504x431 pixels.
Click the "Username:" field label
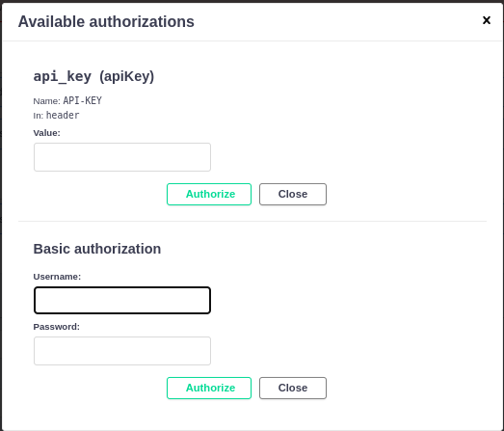[57, 277]
